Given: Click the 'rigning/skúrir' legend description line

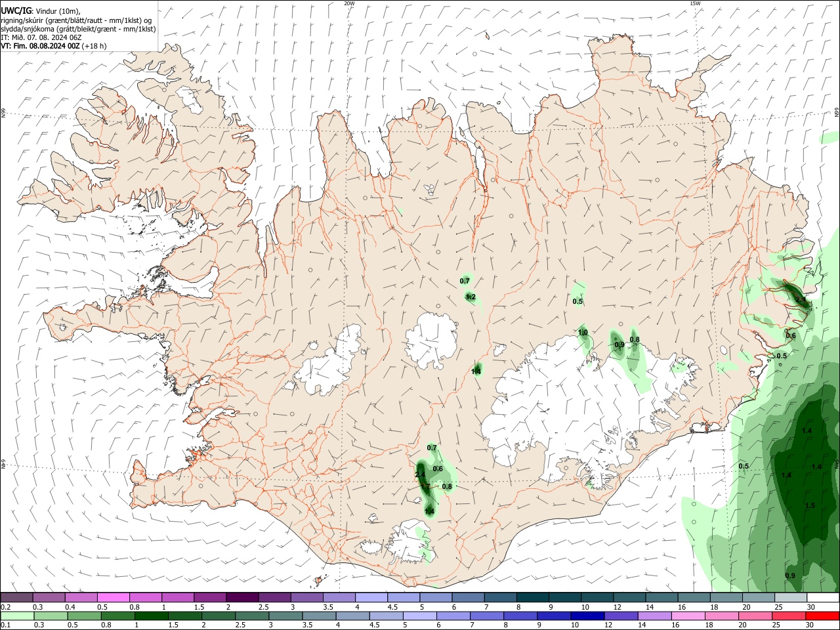Looking at the screenshot, I should click(77, 20).
